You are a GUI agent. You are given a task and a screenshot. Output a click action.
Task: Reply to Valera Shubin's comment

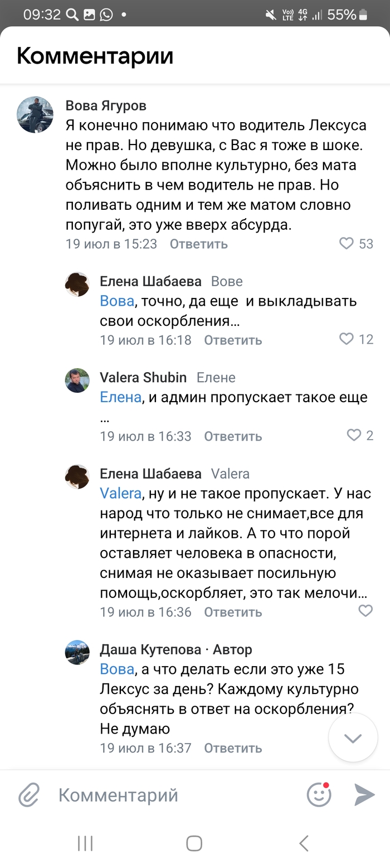[x=232, y=436]
